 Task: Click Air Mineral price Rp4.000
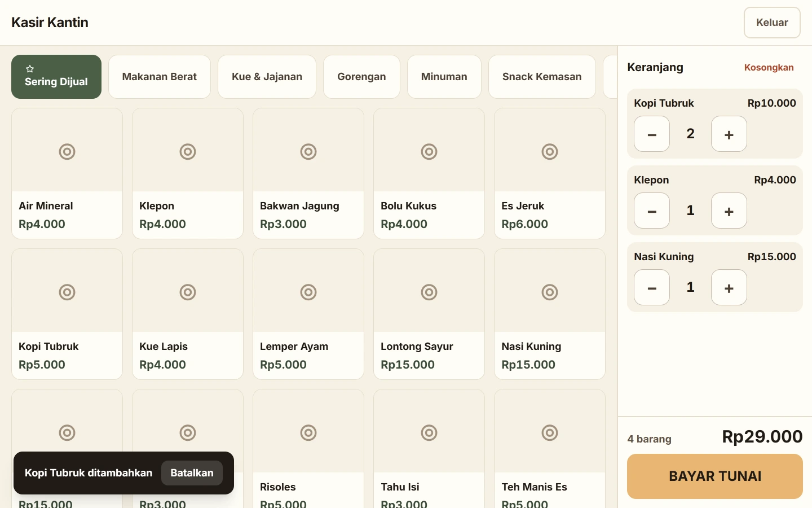pyautogui.click(x=42, y=224)
